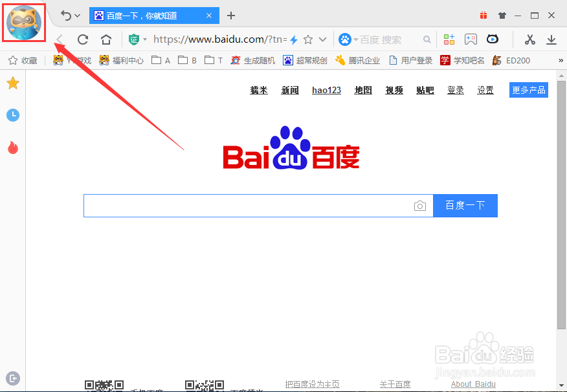Expand the closed-tabs history dropdown arrow

78,16
